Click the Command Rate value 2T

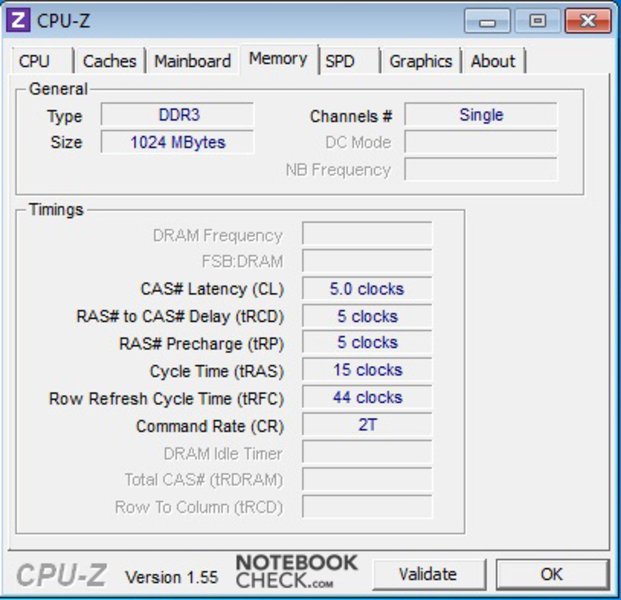[x=367, y=425]
